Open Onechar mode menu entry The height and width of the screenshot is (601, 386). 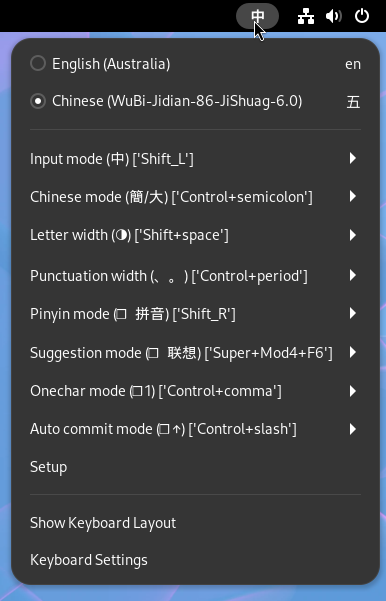click(195, 391)
